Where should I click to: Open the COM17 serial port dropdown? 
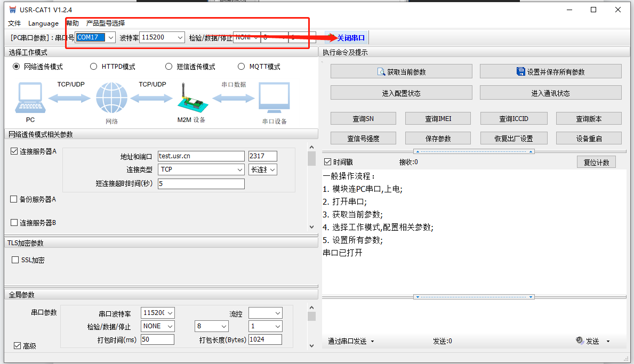click(x=111, y=37)
